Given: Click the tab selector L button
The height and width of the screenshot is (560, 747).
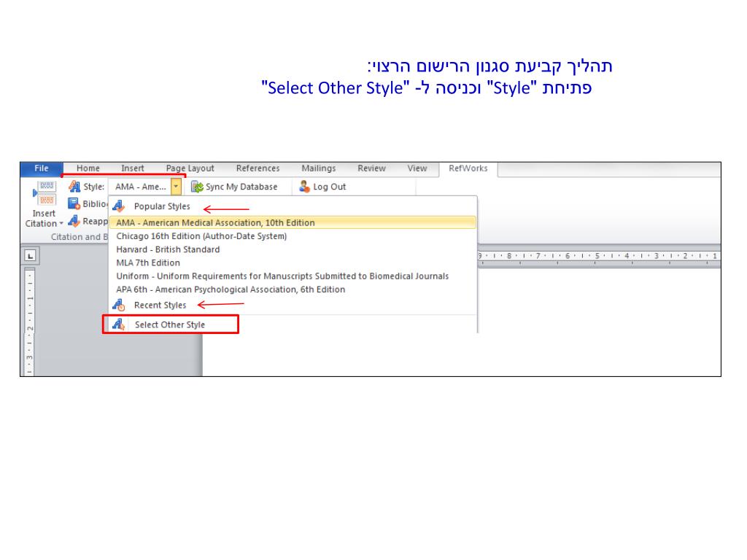Looking at the screenshot, I should 31,256.
